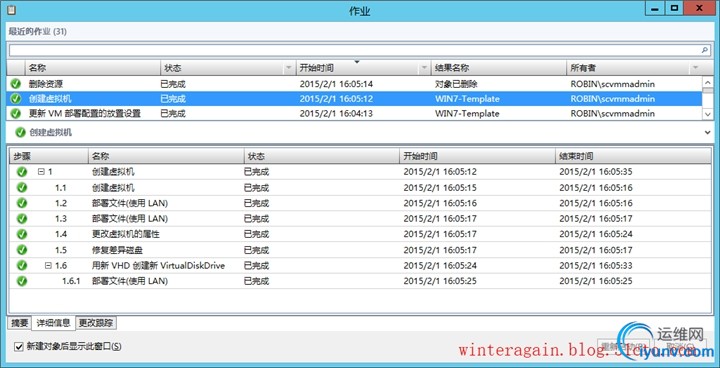Click the job list scrollbar up arrow

(707, 83)
